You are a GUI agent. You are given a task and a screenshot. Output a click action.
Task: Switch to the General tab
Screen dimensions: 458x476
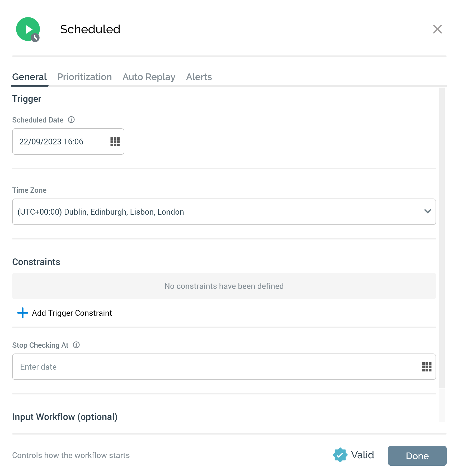tap(29, 77)
